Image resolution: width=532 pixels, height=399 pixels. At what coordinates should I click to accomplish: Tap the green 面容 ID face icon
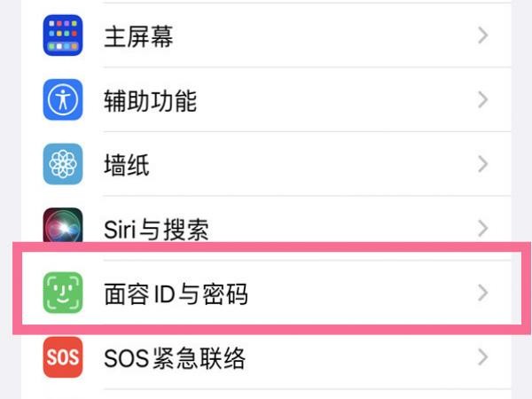[x=63, y=293]
